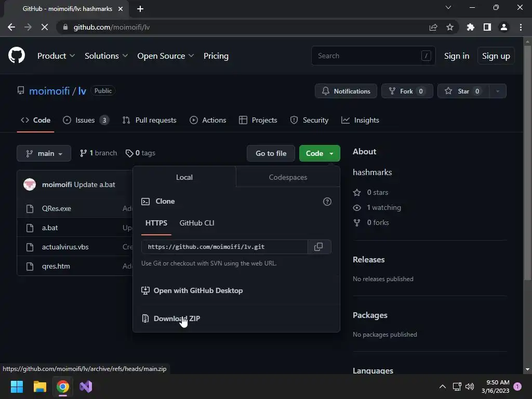Click Download ZIP
The image size is (532, 399).
click(171, 318)
